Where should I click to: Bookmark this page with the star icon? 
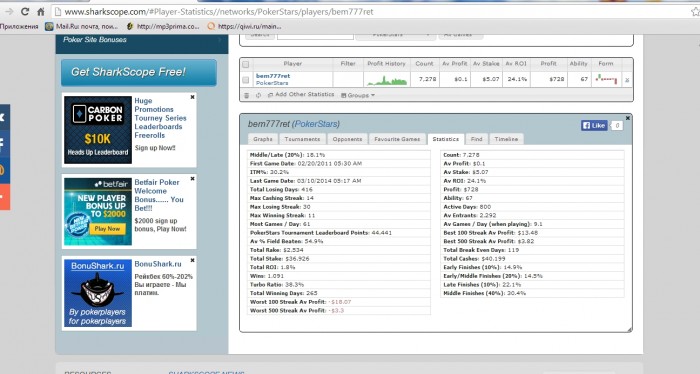695,12
